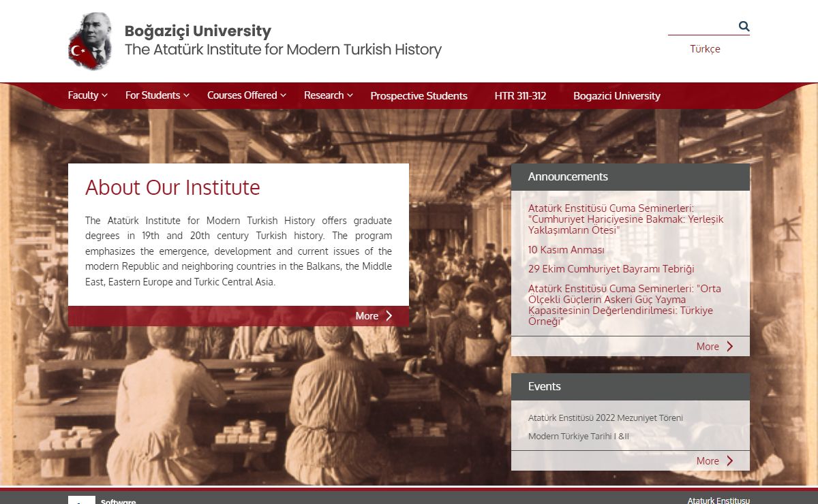The image size is (818, 504).
Task: Click the Atatürk portrait logo
Action: pos(90,41)
